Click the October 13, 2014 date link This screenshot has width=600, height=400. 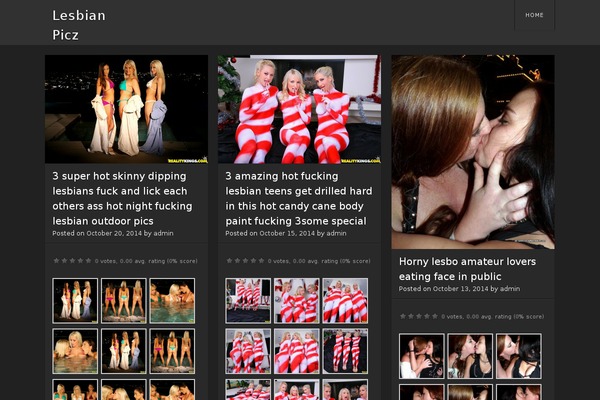457,289
